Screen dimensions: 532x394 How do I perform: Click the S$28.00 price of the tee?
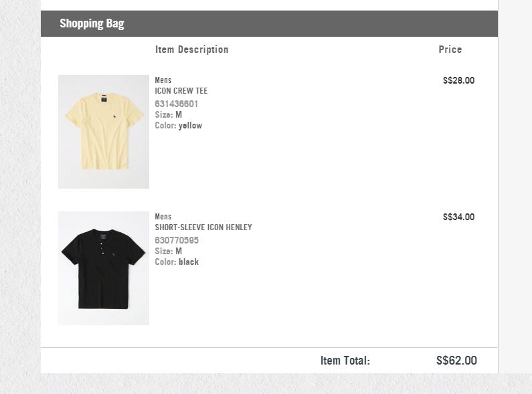[458, 80]
